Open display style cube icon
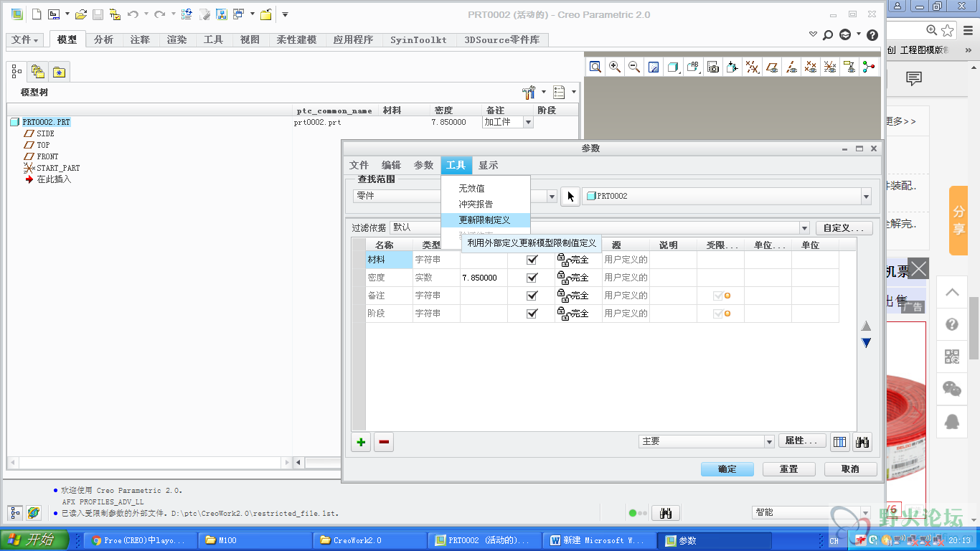 [x=673, y=67]
